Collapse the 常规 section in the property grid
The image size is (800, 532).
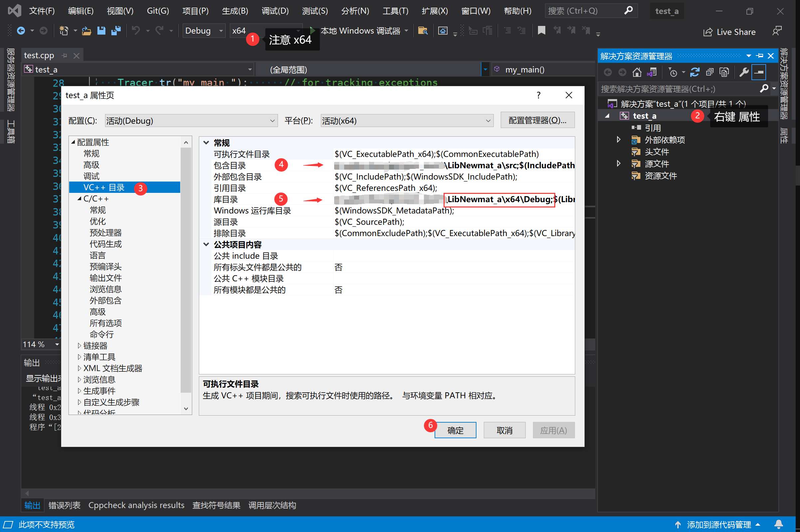(x=206, y=143)
